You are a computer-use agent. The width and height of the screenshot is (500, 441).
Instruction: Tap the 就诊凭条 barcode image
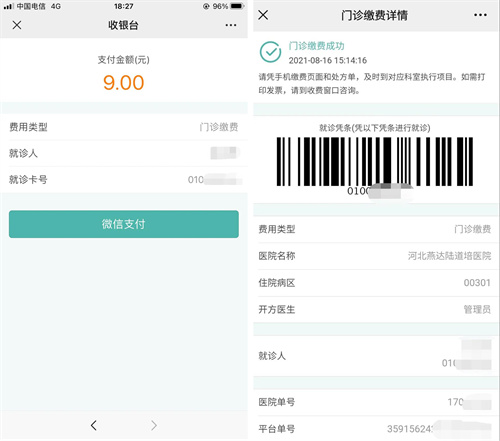coord(375,161)
